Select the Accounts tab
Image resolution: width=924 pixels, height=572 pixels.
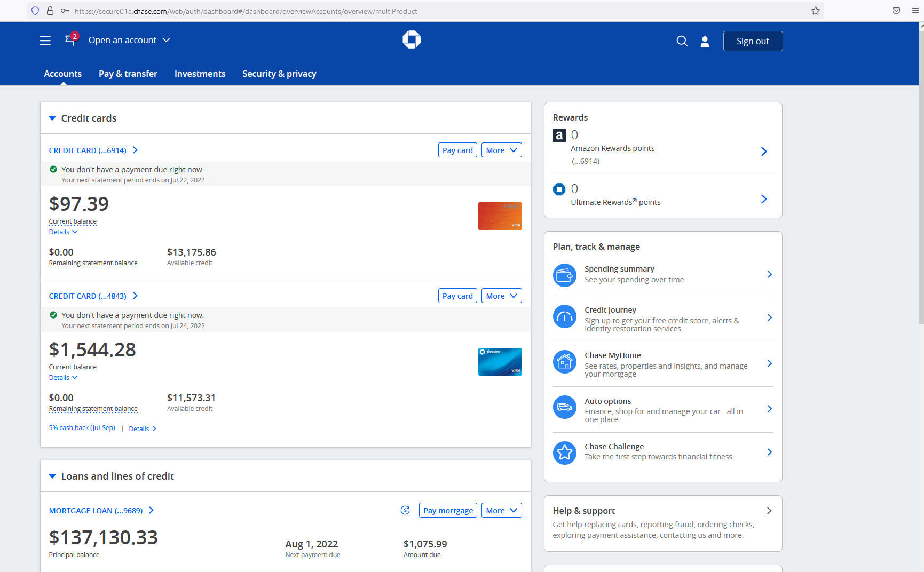[63, 74]
